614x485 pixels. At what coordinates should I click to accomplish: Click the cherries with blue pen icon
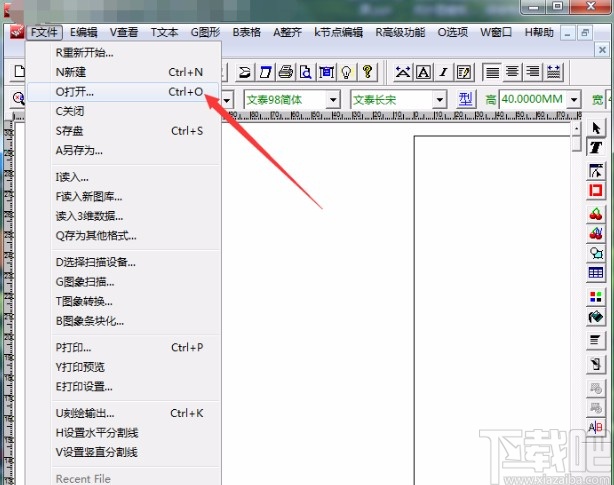[x=596, y=234]
